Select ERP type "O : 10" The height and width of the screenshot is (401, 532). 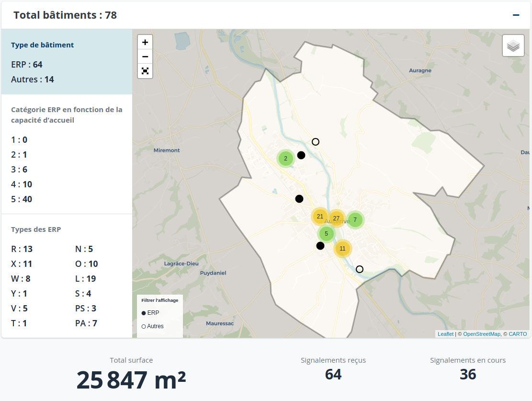coord(87,264)
